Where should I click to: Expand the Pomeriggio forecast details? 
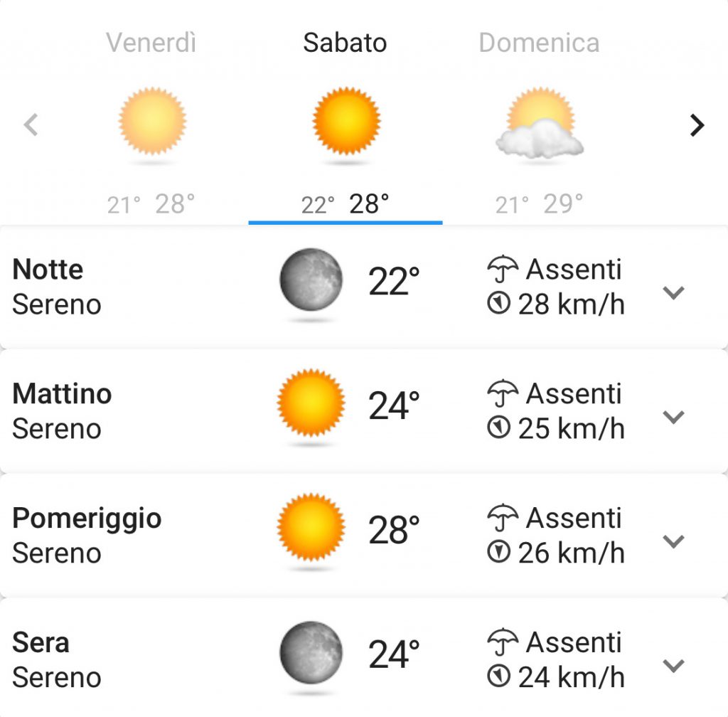[x=674, y=541]
